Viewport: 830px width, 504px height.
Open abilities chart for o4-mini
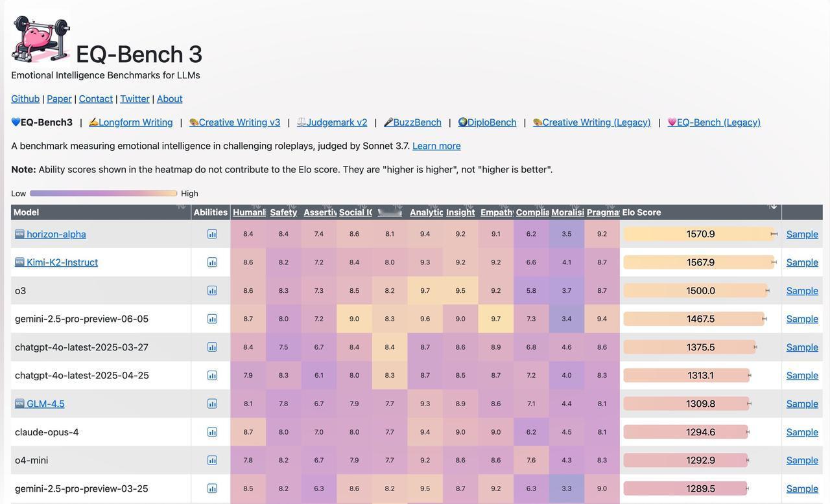[212, 460]
